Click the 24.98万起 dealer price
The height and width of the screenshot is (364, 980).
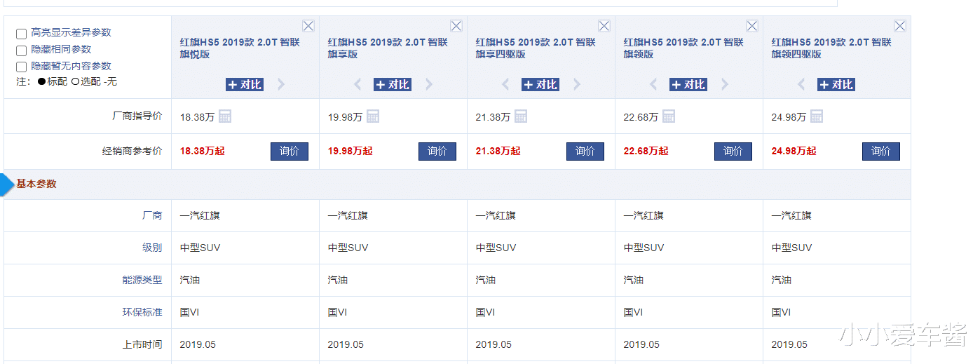[794, 151]
